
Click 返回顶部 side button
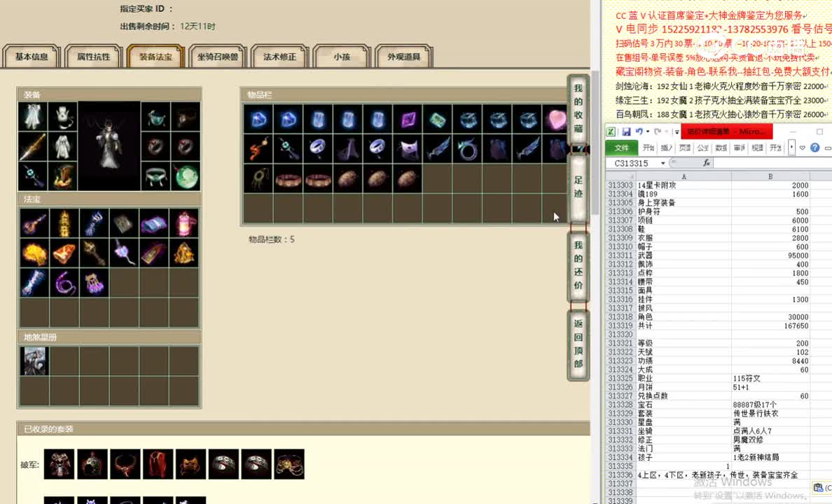(x=578, y=344)
